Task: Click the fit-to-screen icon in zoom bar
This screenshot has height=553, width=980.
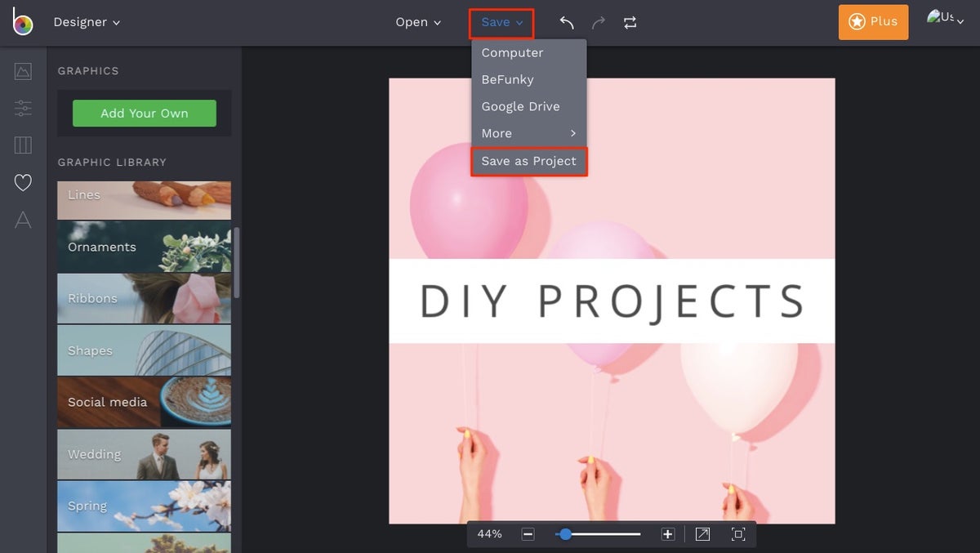Action: pyautogui.click(x=738, y=533)
